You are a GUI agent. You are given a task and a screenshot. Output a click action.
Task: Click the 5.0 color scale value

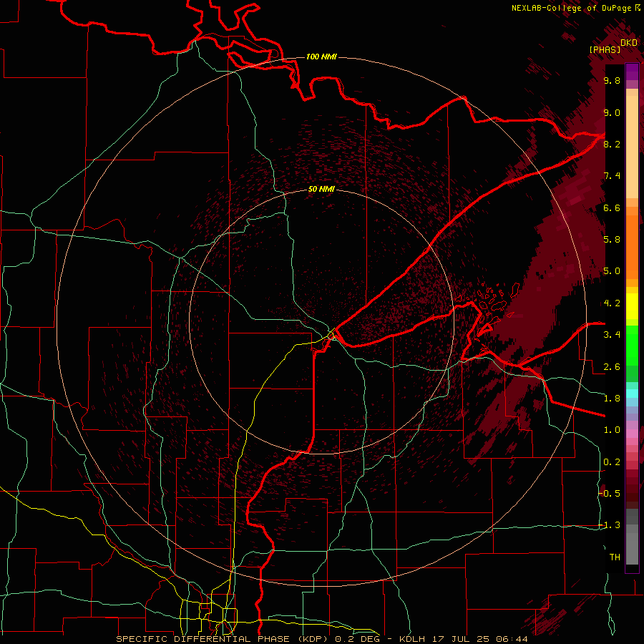[x=612, y=271]
